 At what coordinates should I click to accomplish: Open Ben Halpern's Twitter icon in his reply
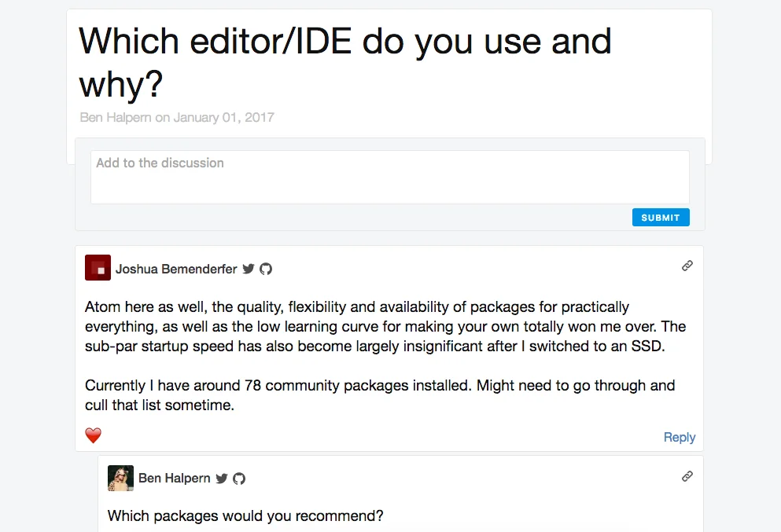pos(221,478)
